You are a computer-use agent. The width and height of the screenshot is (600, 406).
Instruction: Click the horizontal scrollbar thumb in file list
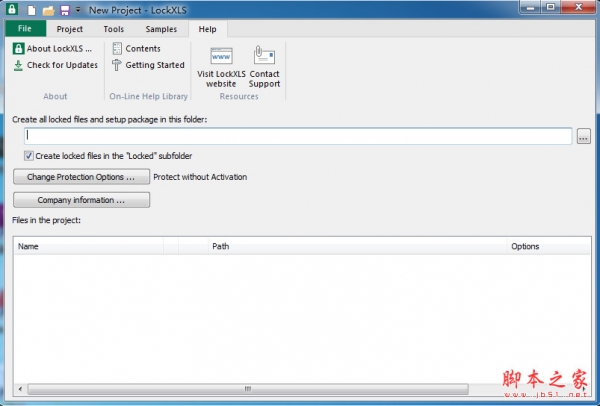pyautogui.click(x=248, y=389)
